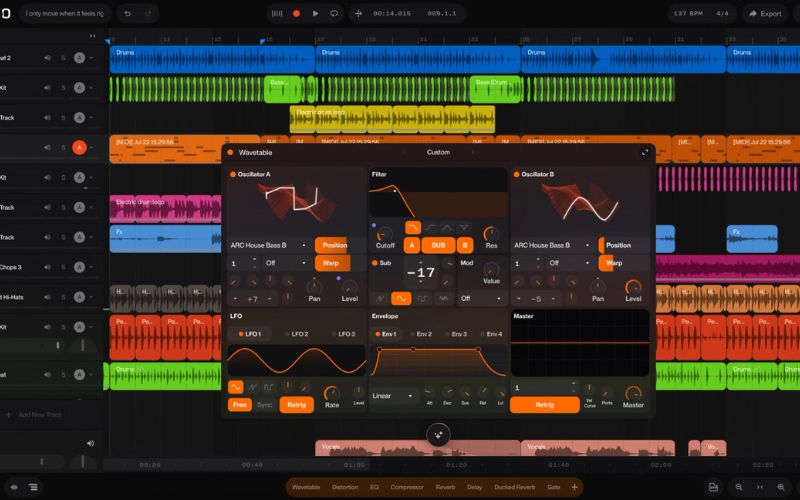This screenshot has width=800, height=500.
Task: Click the sparkle AI assistant button
Action: (438, 435)
